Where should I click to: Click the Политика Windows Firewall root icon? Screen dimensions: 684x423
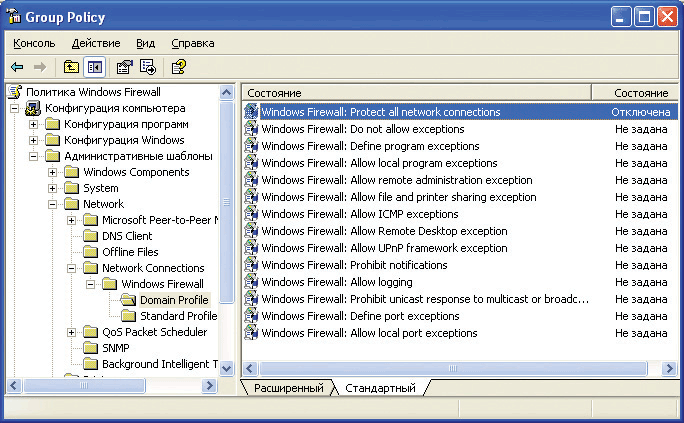tap(15, 92)
